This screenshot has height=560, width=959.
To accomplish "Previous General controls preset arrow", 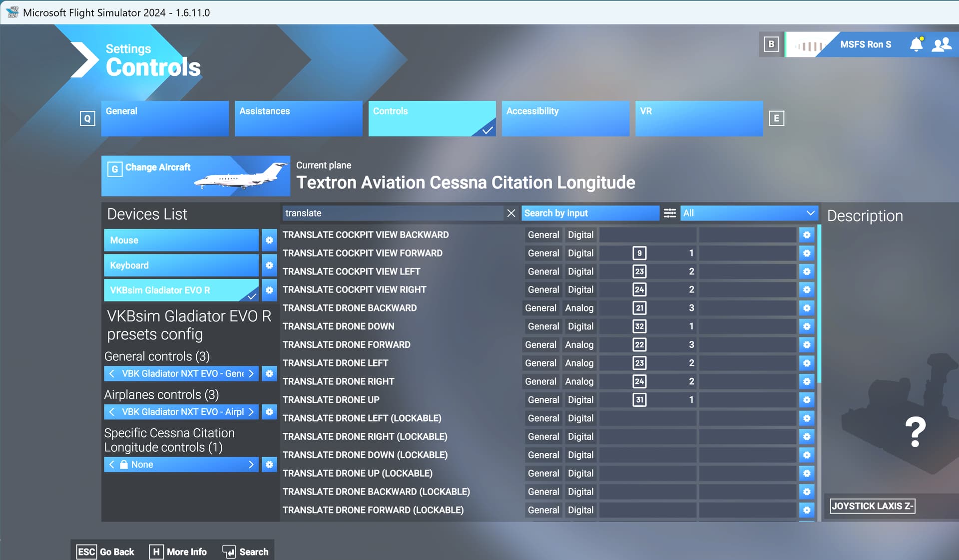I will [112, 373].
